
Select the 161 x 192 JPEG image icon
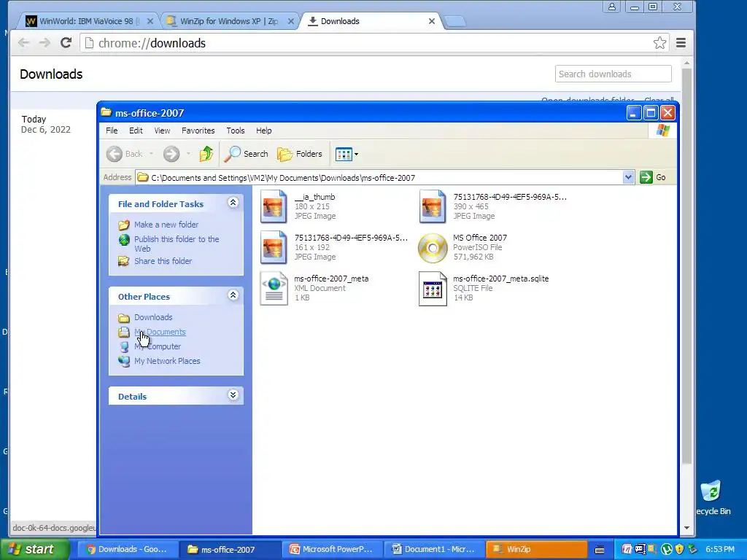click(x=274, y=247)
